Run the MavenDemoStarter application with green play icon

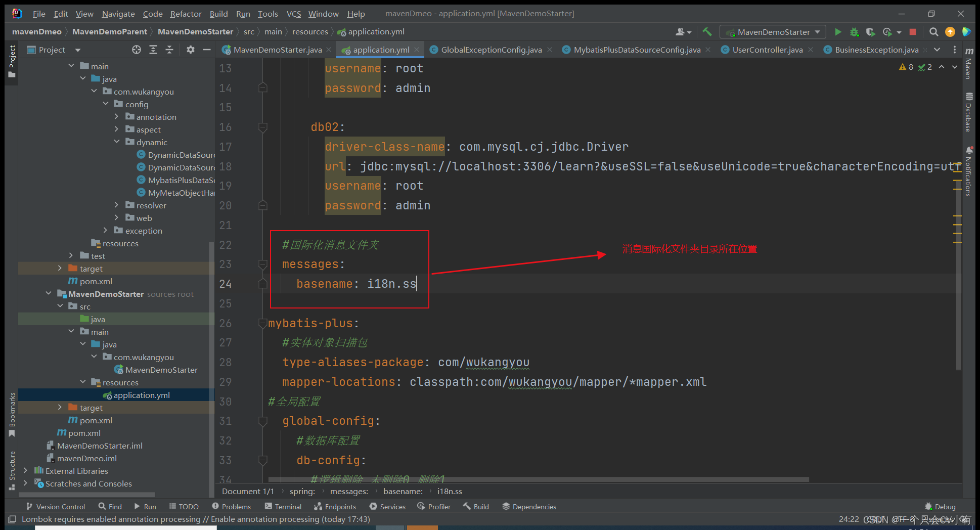838,31
